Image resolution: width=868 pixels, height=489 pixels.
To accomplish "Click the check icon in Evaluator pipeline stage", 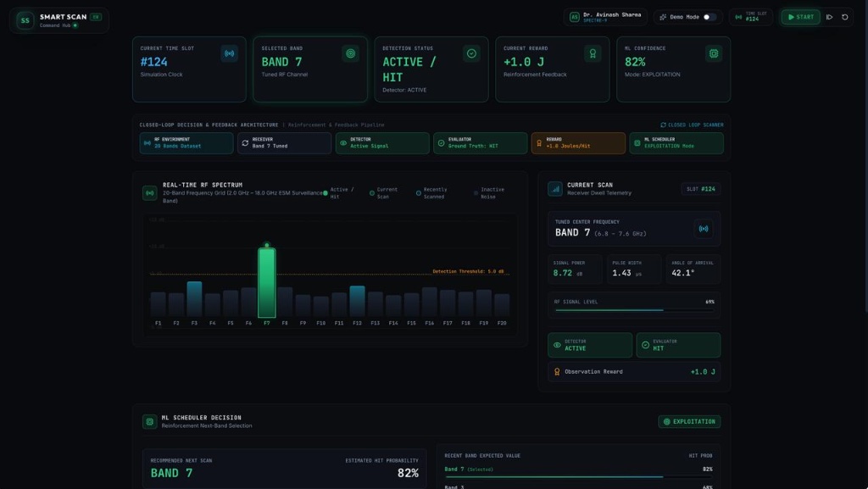I will (x=441, y=142).
